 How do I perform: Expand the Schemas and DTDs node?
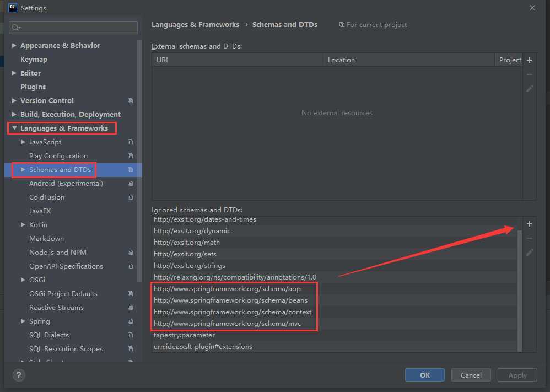click(23, 169)
